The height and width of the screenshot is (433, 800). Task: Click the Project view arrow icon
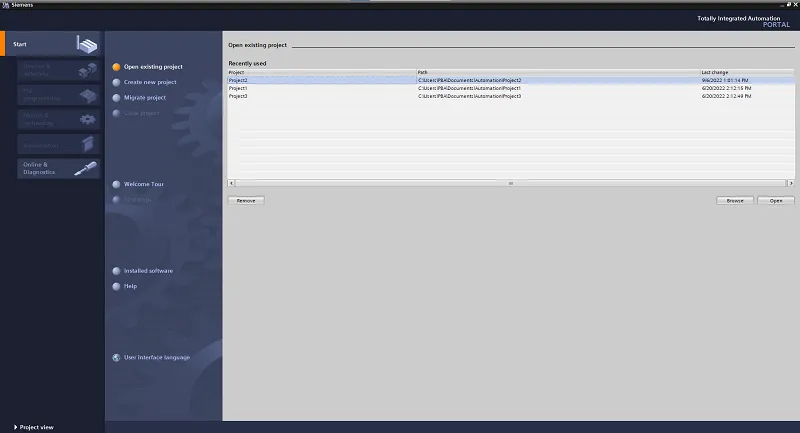click(15, 427)
